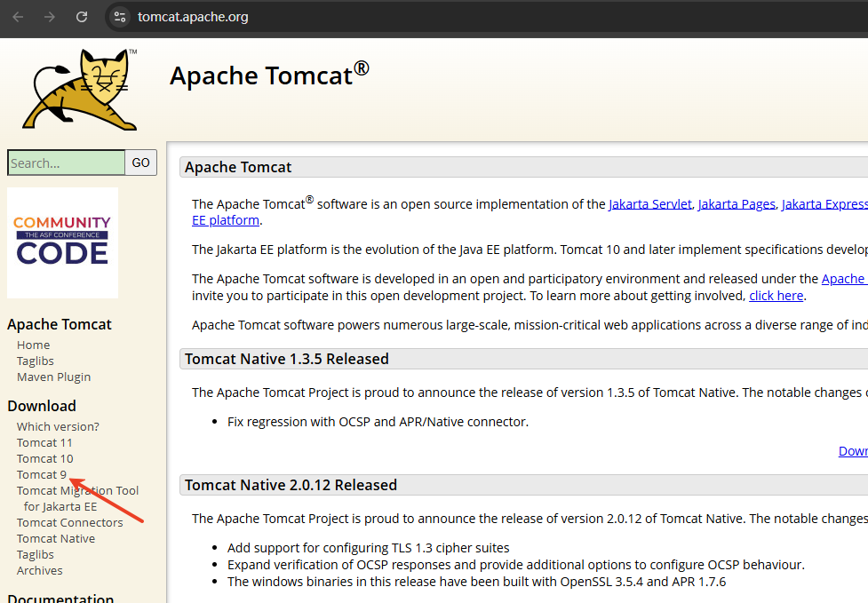Click the Search input field
The height and width of the screenshot is (603, 868).
[67, 163]
